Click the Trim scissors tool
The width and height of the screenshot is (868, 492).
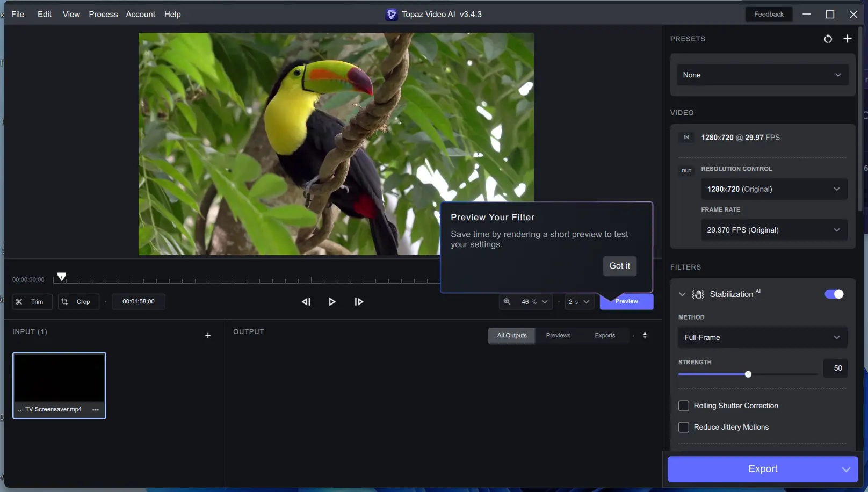(32, 302)
